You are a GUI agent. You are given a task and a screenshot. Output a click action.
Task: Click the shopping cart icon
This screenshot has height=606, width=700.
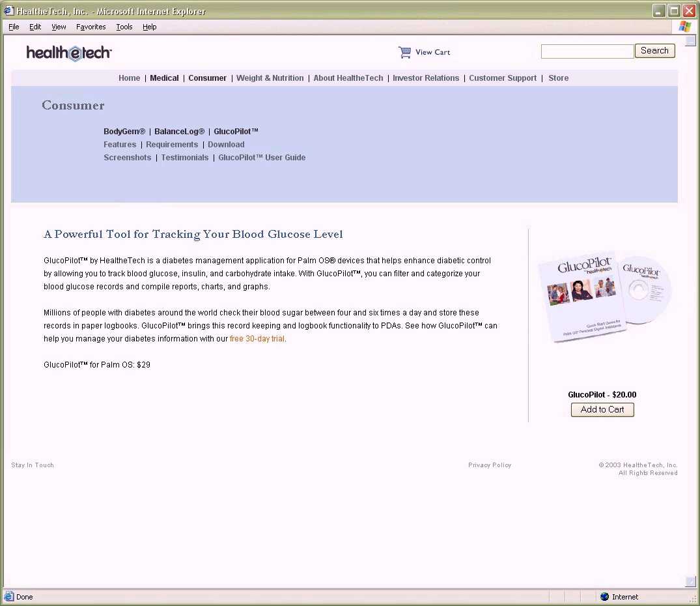(x=405, y=52)
